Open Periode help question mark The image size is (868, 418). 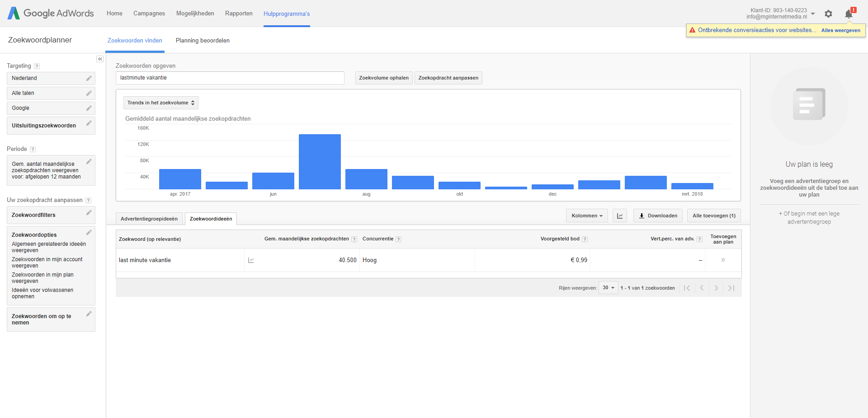[x=33, y=150]
